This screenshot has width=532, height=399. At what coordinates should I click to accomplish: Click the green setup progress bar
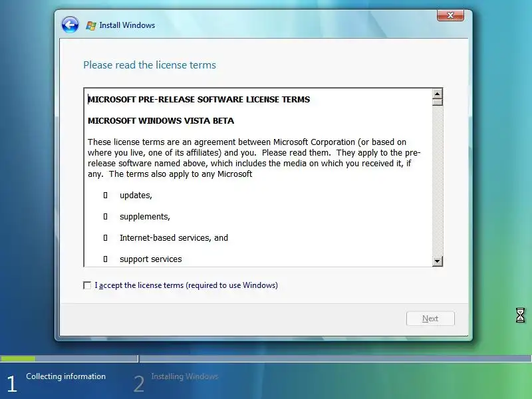tap(18, 358)
